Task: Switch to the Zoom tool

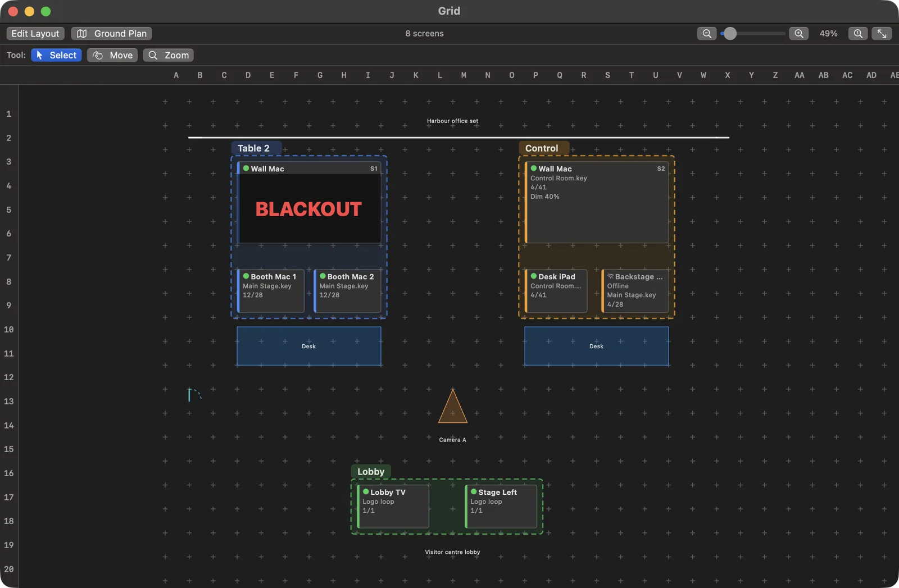Action: pyautogui.click(x=169, y=55)
